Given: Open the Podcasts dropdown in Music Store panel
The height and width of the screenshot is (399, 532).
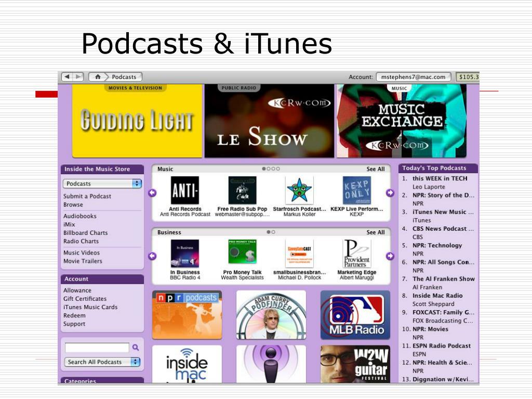Looking at the screenshot, I should (102, 183).
